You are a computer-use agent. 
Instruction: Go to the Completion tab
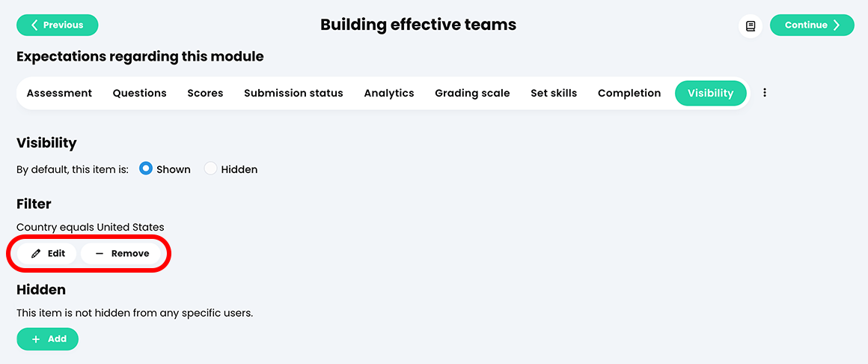629,94
